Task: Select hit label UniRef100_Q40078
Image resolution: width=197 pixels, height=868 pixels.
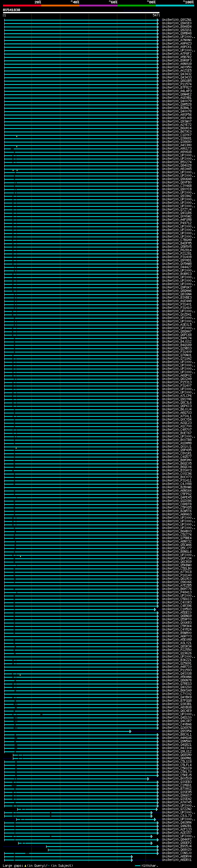Action: pyautogui.click(x=176, y=111)
